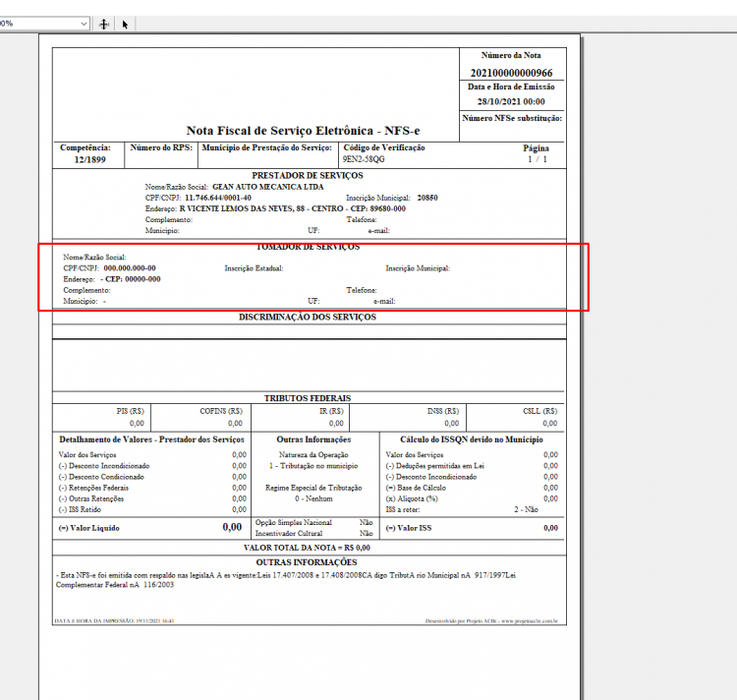Viewport: 737px width, 700px height.
Task: Click the Inscrição Municipal value 20850
Action: (427, 198)
